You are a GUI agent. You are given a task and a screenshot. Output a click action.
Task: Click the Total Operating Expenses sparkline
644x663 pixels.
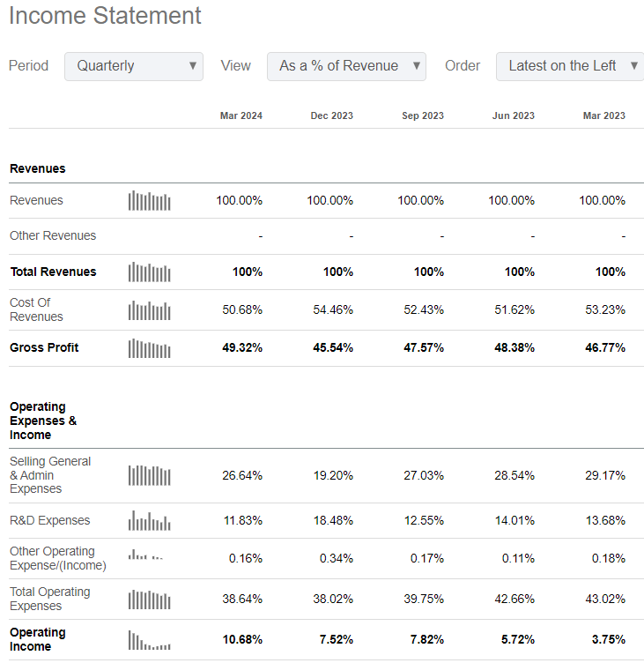[x=149, y=600]
